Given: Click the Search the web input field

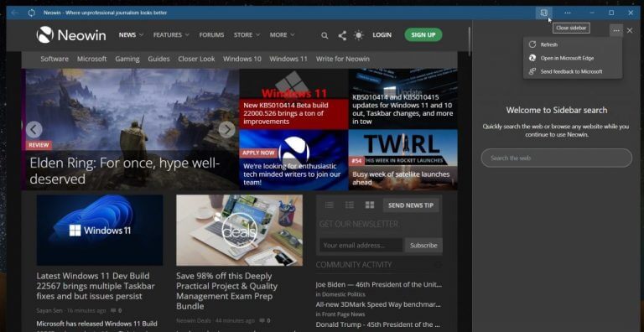Looking at the screenshot, I should click(x=556, y=158).
